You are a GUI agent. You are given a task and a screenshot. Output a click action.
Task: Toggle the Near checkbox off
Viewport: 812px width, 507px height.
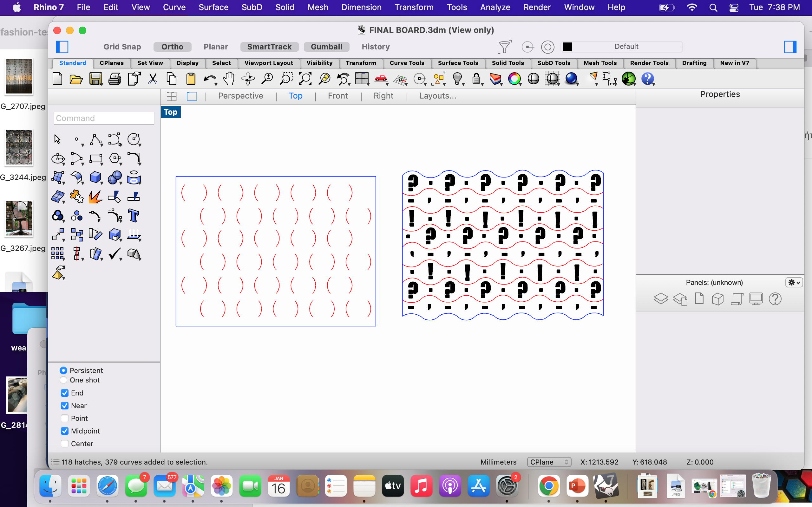click(x=64, y=405)
